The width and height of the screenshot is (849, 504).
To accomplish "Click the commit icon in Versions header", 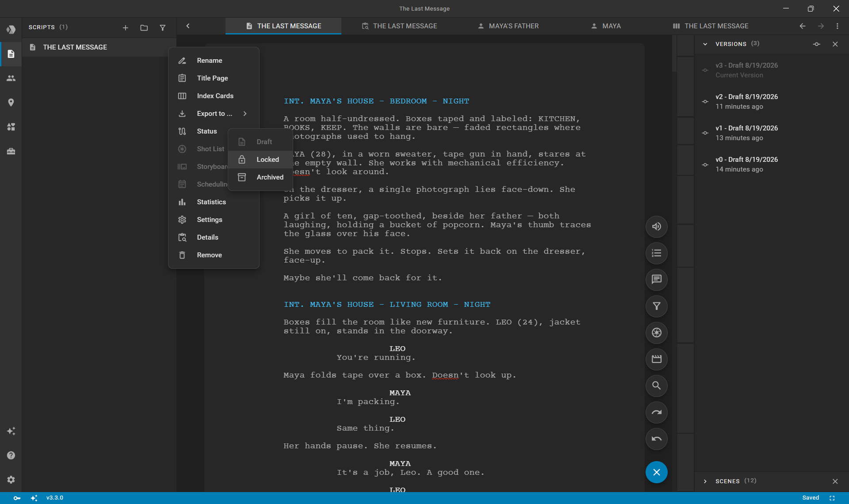I will (817, 44).
